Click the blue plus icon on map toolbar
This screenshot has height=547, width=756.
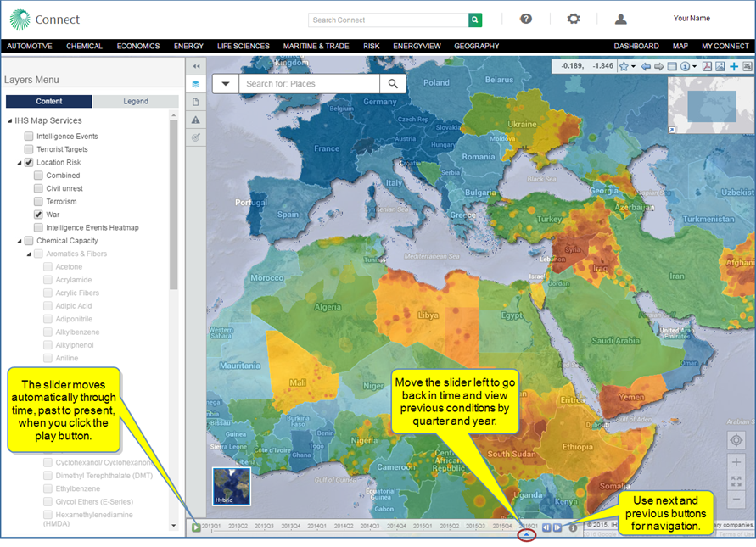point(734,66)
